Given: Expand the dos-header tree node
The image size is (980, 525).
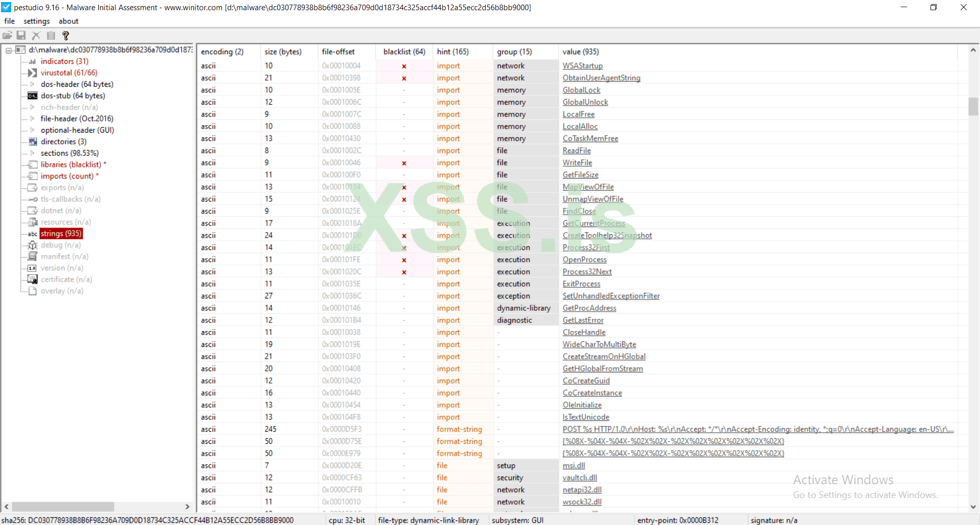Looking at the screenshot, I should pyautogui.click(x=32, y=84).
